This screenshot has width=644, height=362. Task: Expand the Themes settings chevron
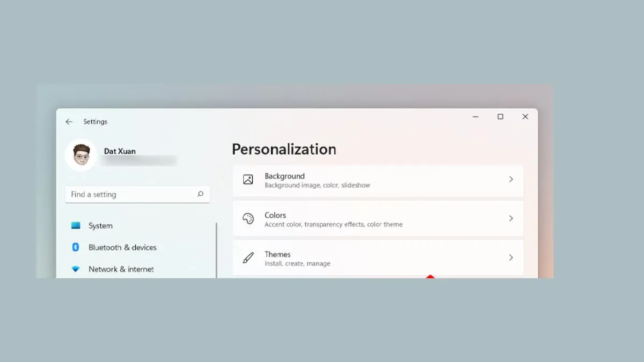pos(510,257)
